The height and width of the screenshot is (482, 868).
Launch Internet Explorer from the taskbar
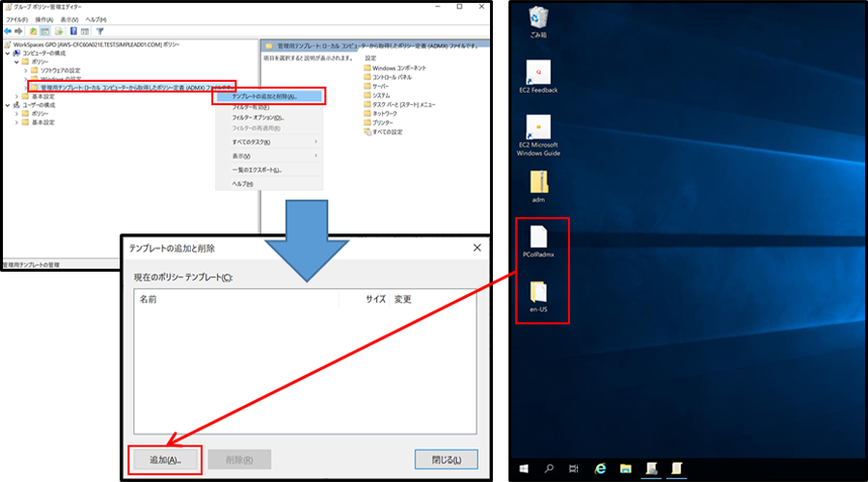point(600,469)
